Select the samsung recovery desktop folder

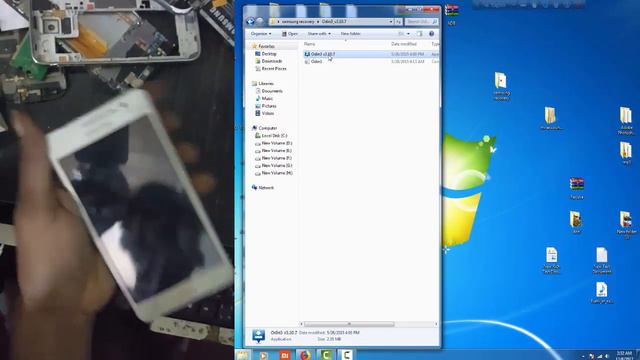(x=501, y=86)
